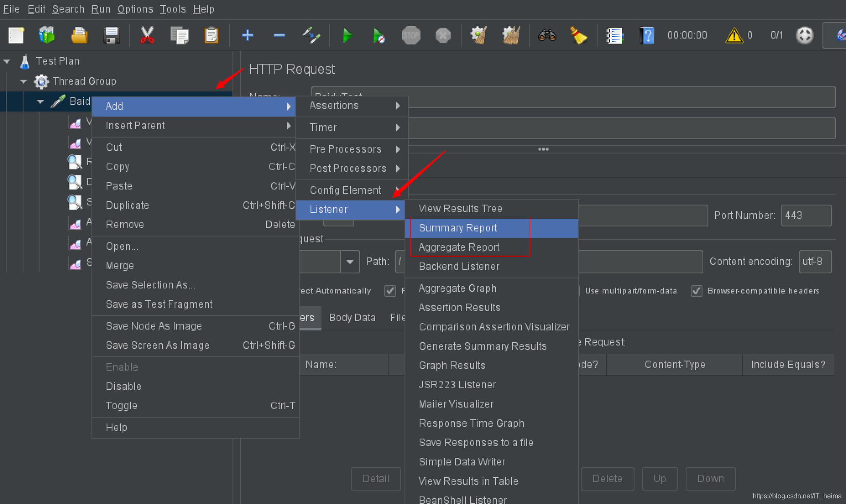Viewport: 846px width, 504px height.
Task: Toggle the Browser-compatible headers checkbox
Action: [697, 291]
